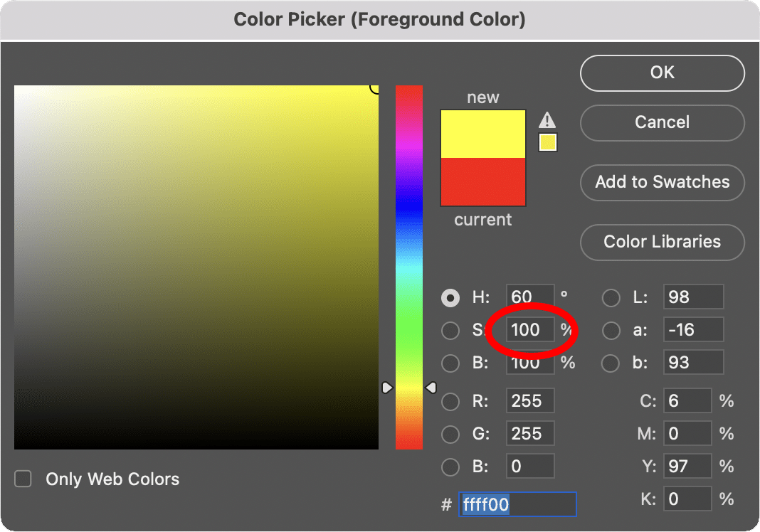Image resolution: width=760 pixels, height=532 pixels.
Task: Click the Cancel button
Action: 662,122
